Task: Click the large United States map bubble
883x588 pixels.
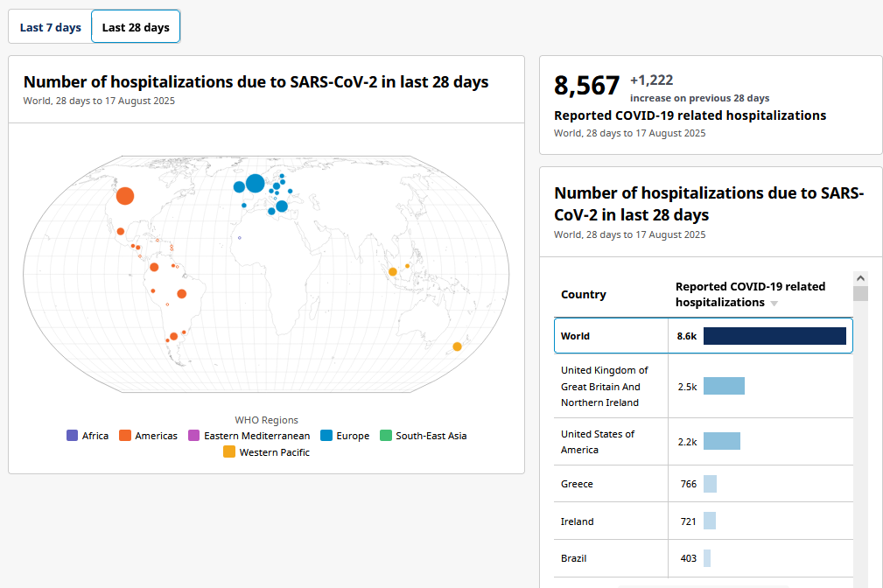Action: pyautogui.click(x=125, y=196)
